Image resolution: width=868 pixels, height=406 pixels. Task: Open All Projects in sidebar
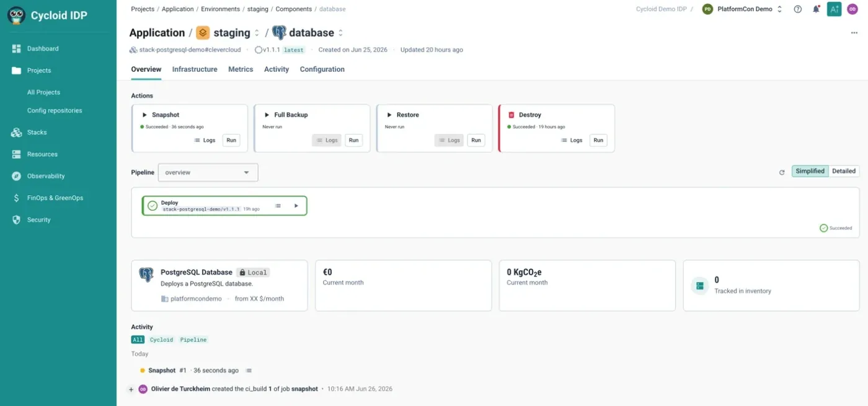click(x=43, y=92)
